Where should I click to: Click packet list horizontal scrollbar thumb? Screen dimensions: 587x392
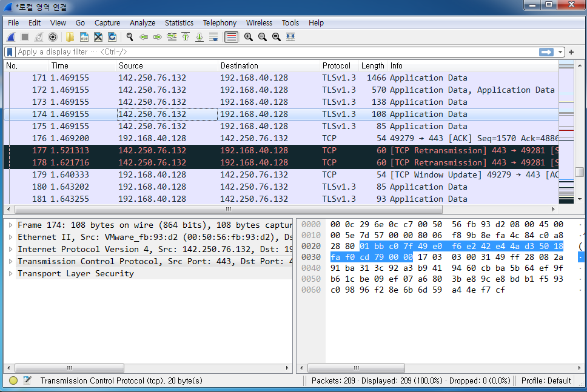[x=229, y=210]
